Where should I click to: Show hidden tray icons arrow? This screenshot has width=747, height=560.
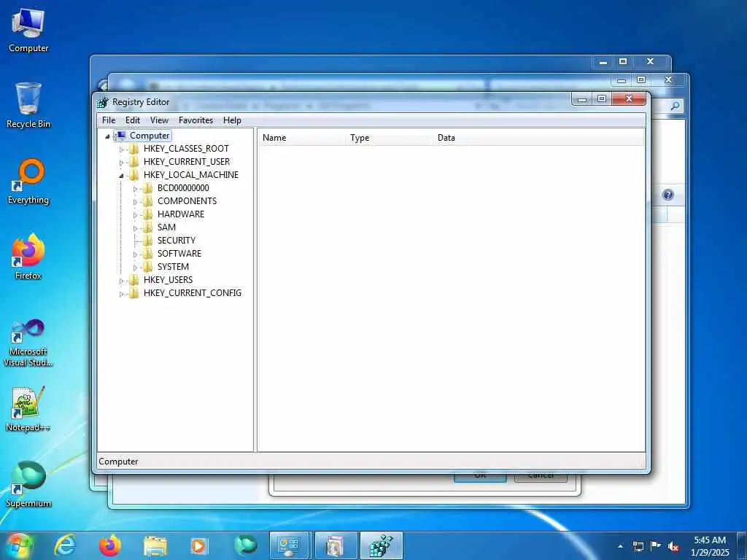620,547
